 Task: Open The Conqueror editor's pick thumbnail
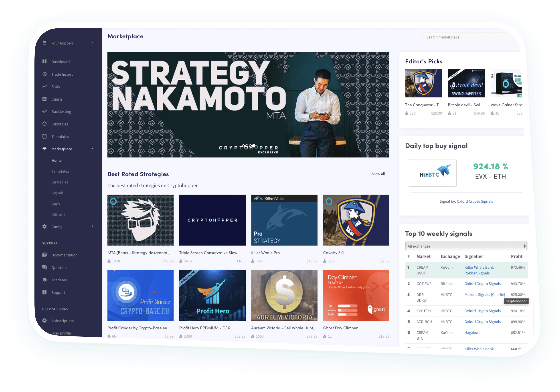tap(424, 83)
